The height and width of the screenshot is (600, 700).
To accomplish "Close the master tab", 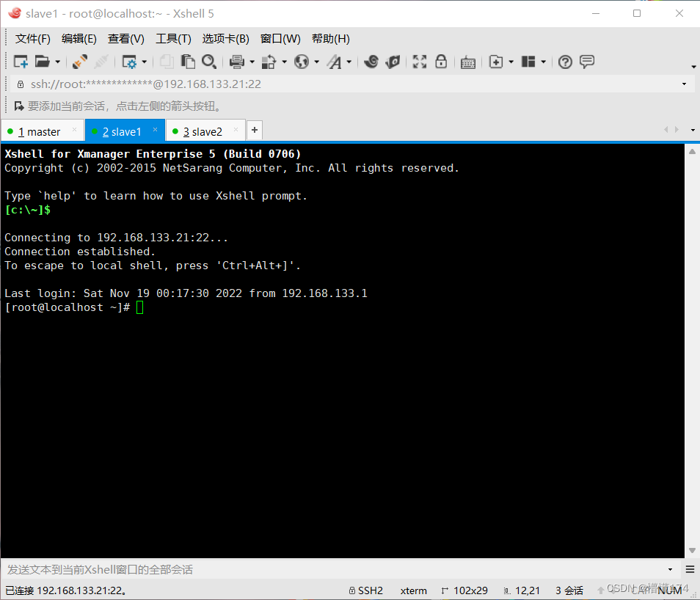I will (x=75, y=130).
